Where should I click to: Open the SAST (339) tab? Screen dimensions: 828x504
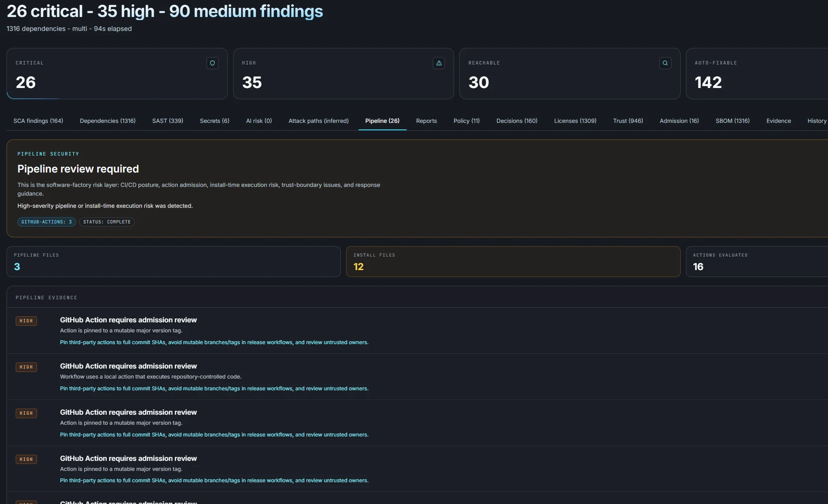tap(168, 121)
